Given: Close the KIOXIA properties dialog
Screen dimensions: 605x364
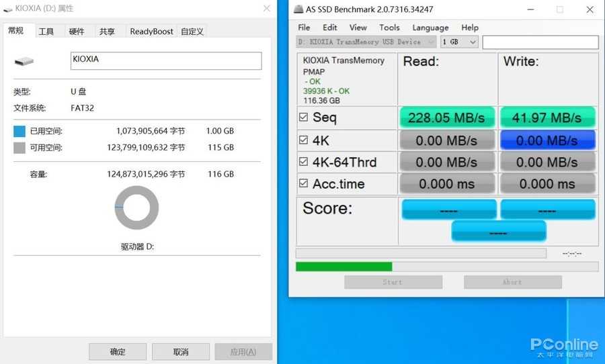Looking at the screenshot, I should click(267, 9).
